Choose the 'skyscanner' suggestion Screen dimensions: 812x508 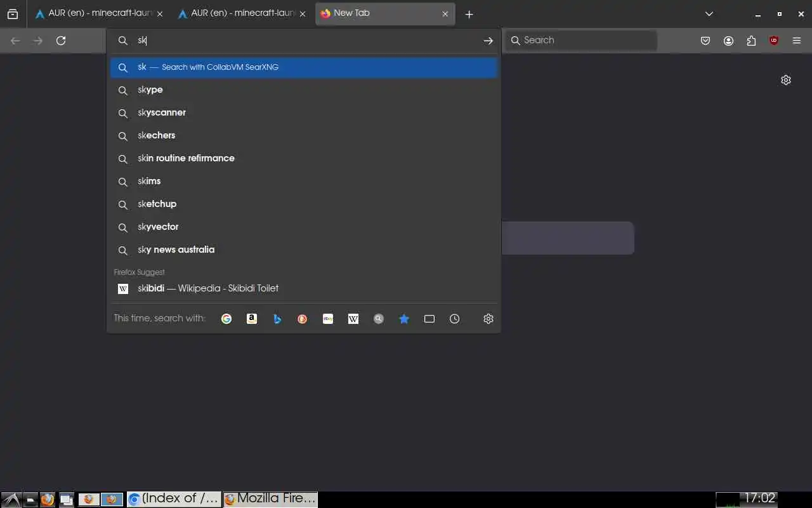[x=303, y=113]
